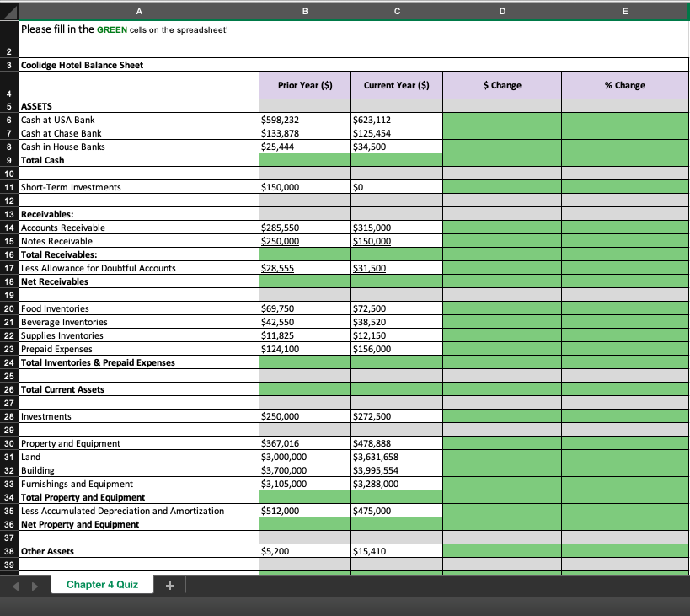
Task: Click the $598,232 prior year cell
Action: click(x=305, y=120)
